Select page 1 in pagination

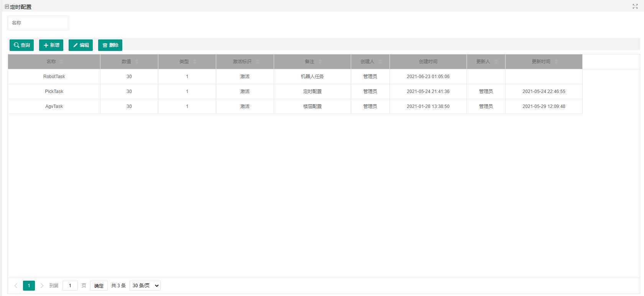tap(29, 286)
